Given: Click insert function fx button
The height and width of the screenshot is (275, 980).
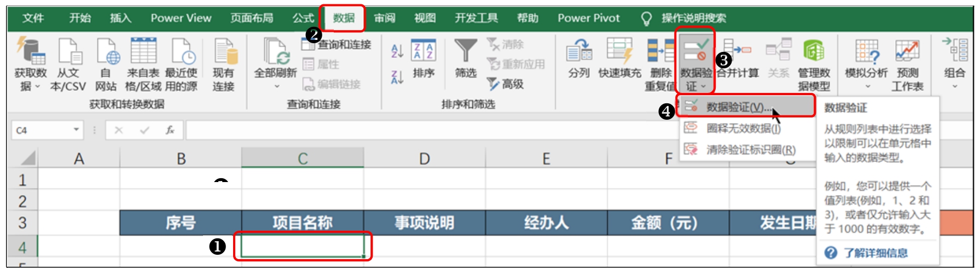Looking at the screenshot, I should 170,130.
